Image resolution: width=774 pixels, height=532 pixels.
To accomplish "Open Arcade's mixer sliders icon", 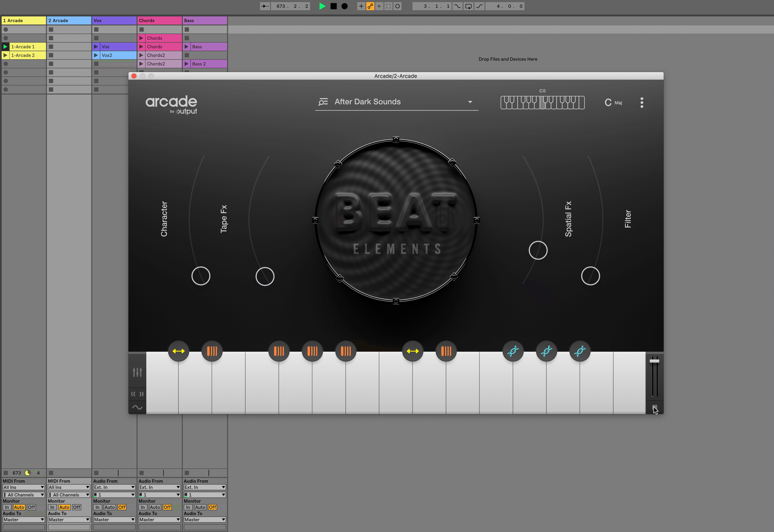I will click(x=137, y=372).
